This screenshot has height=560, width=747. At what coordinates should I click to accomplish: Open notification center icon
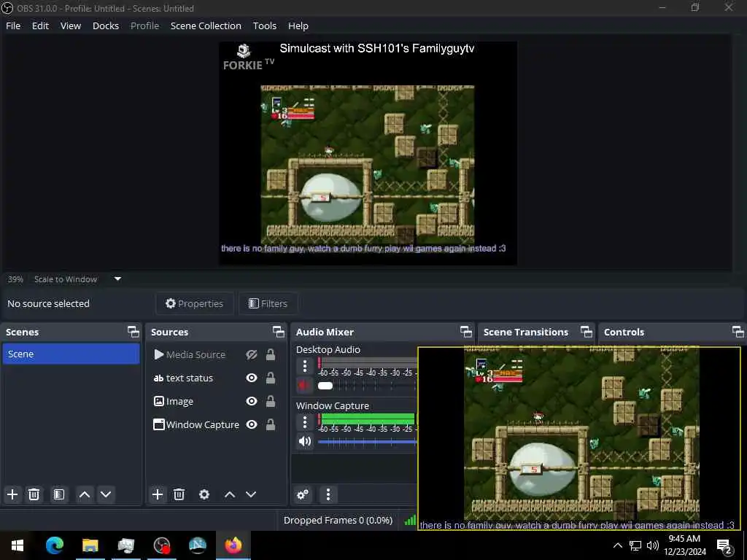(724, 546)
